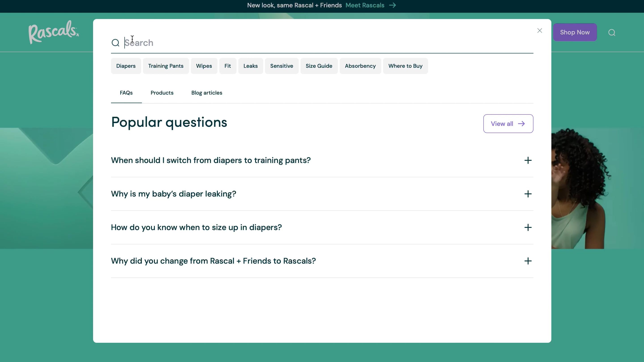Choose the Wipes suggestion chip
Viewport: 644px width, 362px height.
[204, 66]
